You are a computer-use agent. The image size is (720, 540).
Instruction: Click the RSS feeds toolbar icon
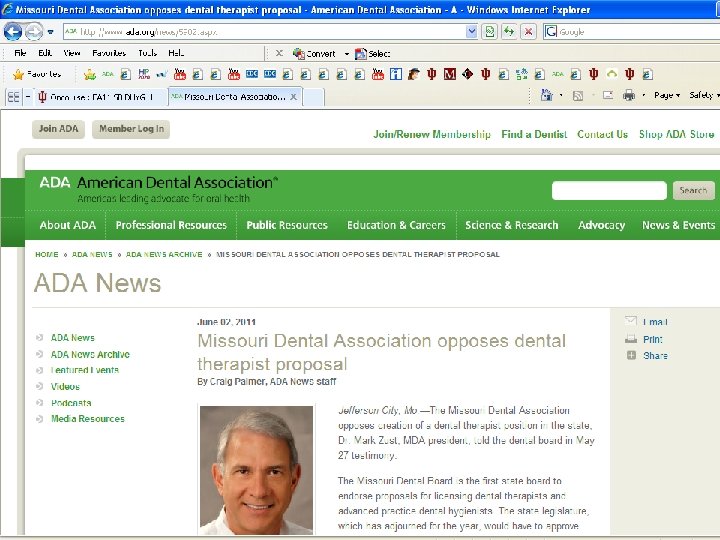pyautogui.click(x=578, y=96)
